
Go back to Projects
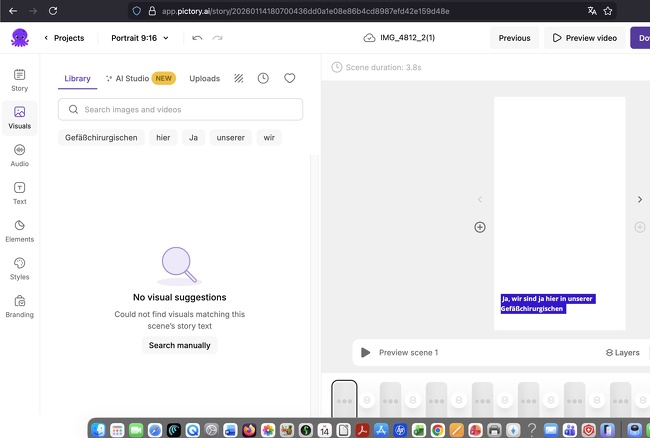coord(64,38)
